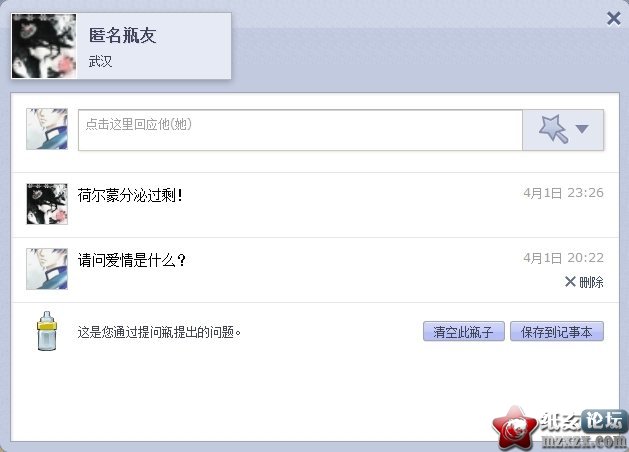Click the red star forum logo watermark
Screen dimensions: 629x452
tap(515, 428)
